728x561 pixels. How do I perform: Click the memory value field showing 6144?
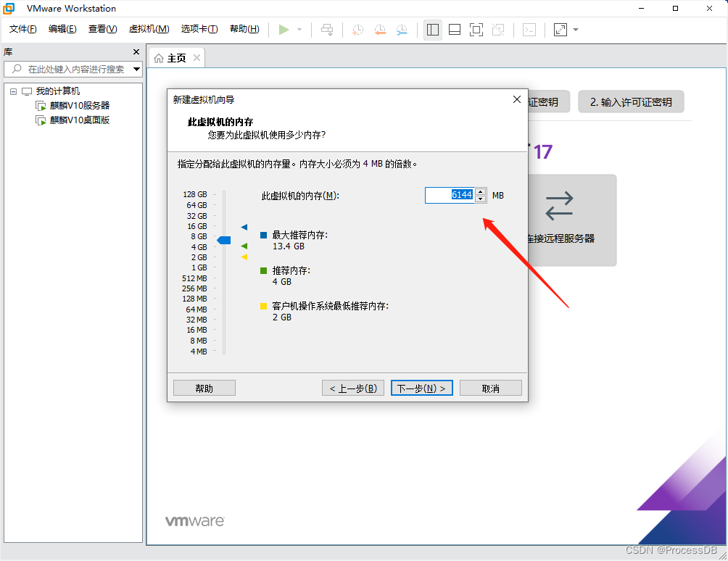450,196
